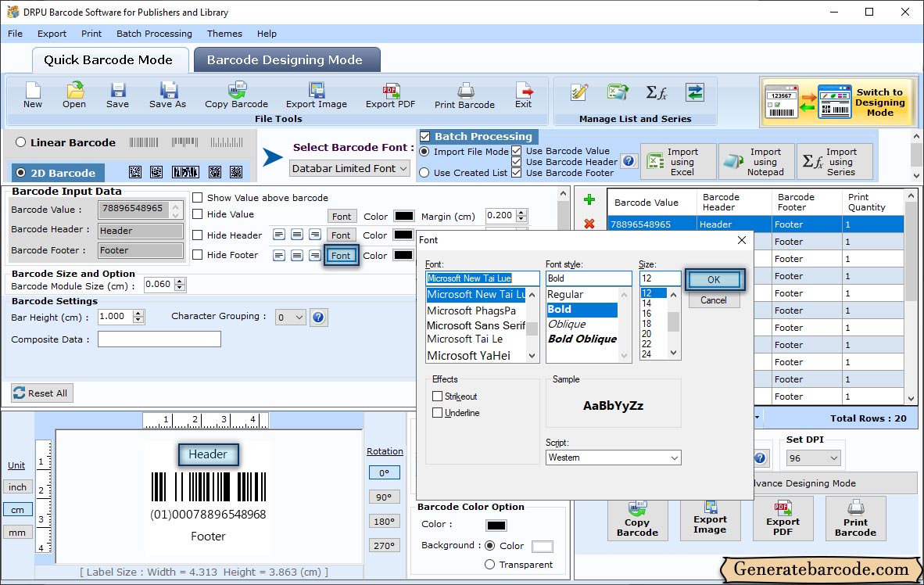This screenshot has height=585, width=924.
Task: Switch to Barcode Designing Mode tab
Action: click(286, 59)
